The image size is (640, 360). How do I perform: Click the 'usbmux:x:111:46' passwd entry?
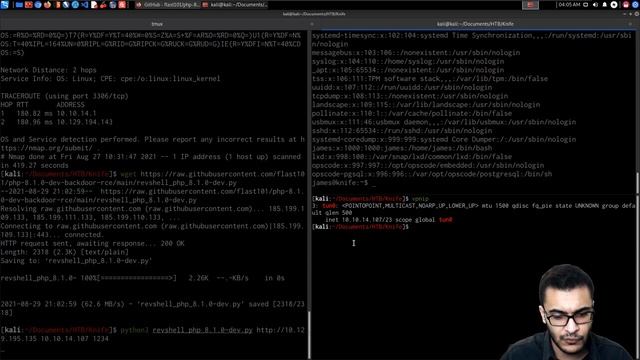[x=444, y=122]
